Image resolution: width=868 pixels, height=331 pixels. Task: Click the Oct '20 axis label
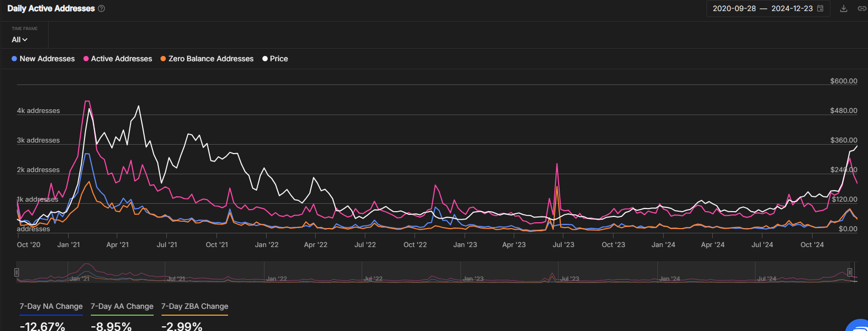[29, 244]
